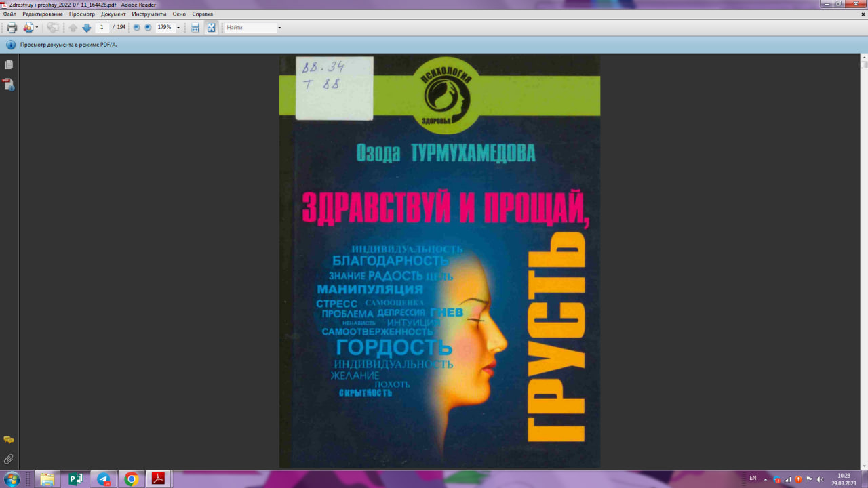Image resolution: width=868 pixels, height=488 pixels.
Task: Zoom out using the minus button
Action: tap(137, 27)
